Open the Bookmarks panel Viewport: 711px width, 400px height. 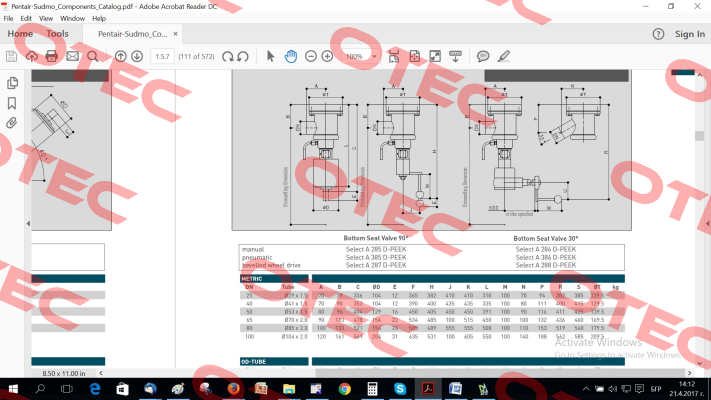tap(12, 103)
